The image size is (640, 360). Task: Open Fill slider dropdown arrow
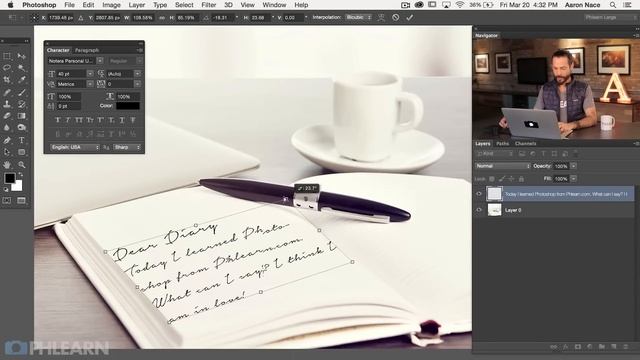click(573, 179)
